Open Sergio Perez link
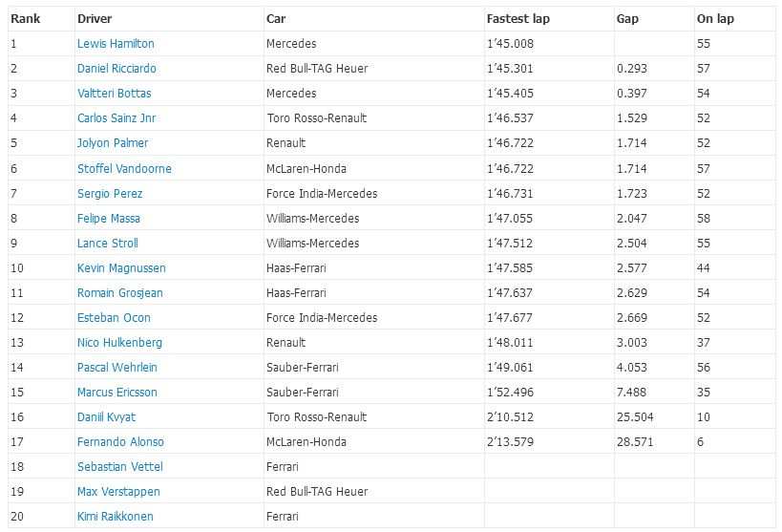The width and height of the screenshot is (782, 532). (x=110, y=194)
